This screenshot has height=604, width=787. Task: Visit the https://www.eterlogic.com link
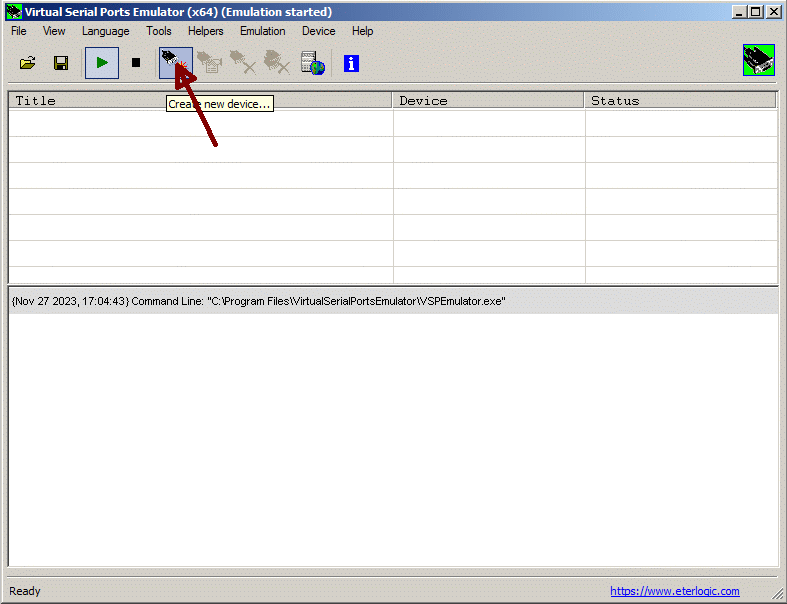[x=674, y=591]
